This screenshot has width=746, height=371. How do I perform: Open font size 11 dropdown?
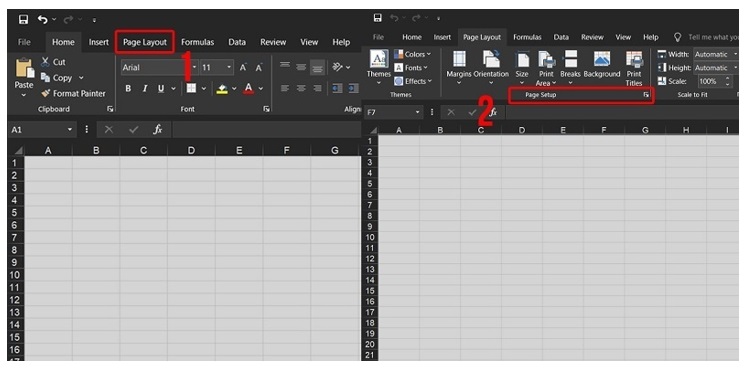click(x=229, y=68)
